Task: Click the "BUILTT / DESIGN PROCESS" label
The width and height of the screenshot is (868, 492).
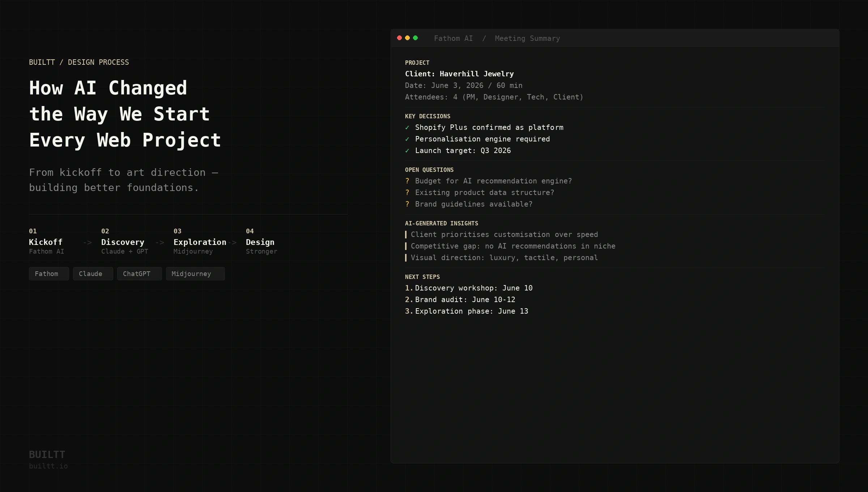Action: tap(79, 62)
